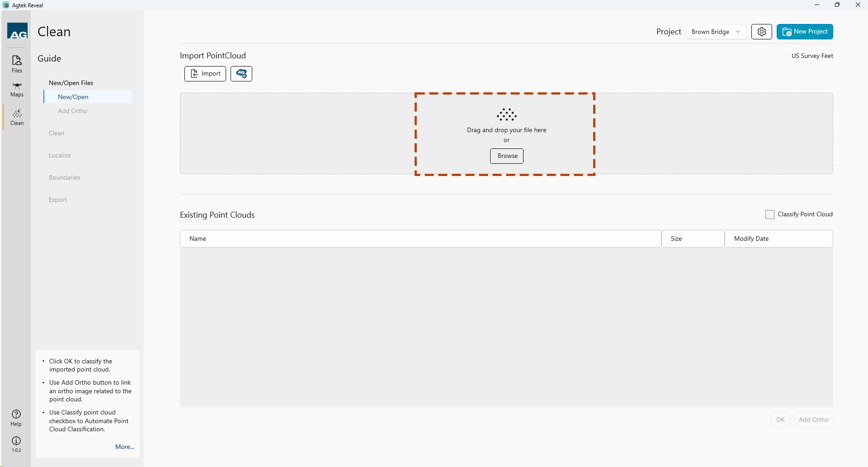Expand the Brown Bridge project dropdown
This screenshot has width=868, height=467.
716,32
